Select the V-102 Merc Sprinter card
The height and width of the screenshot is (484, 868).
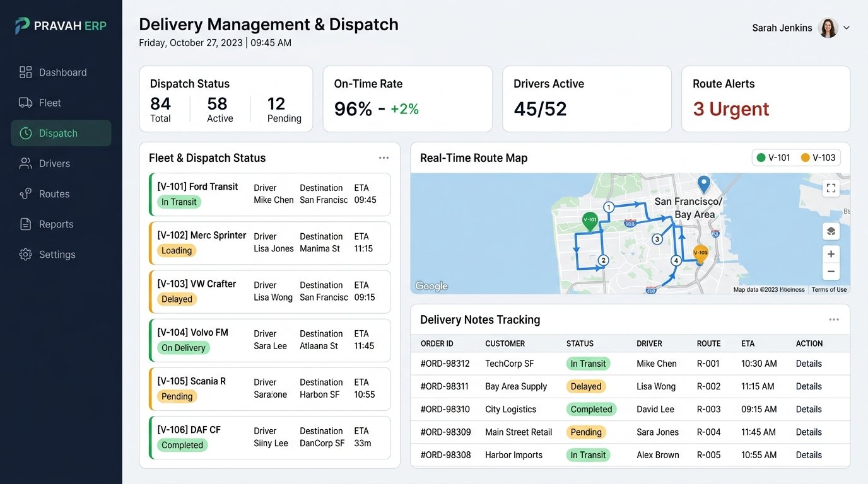pos(270,243)
